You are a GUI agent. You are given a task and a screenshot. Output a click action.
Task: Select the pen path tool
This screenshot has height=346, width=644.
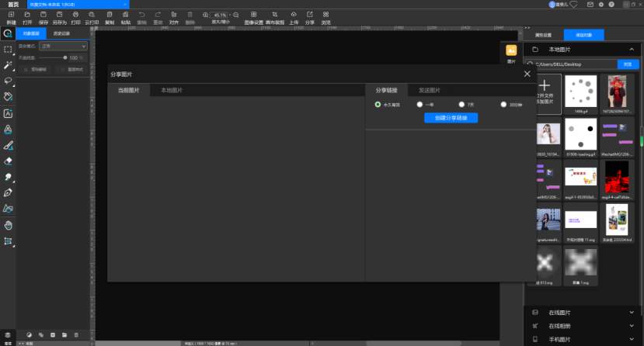[8, 192]
